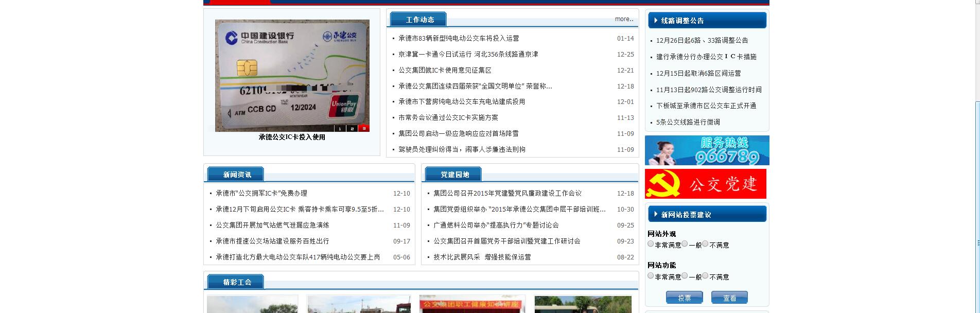The width and height of the screenshot is (980, 313).
Task: Open more.. link in 工作动态 section
Action: [624, 19]
